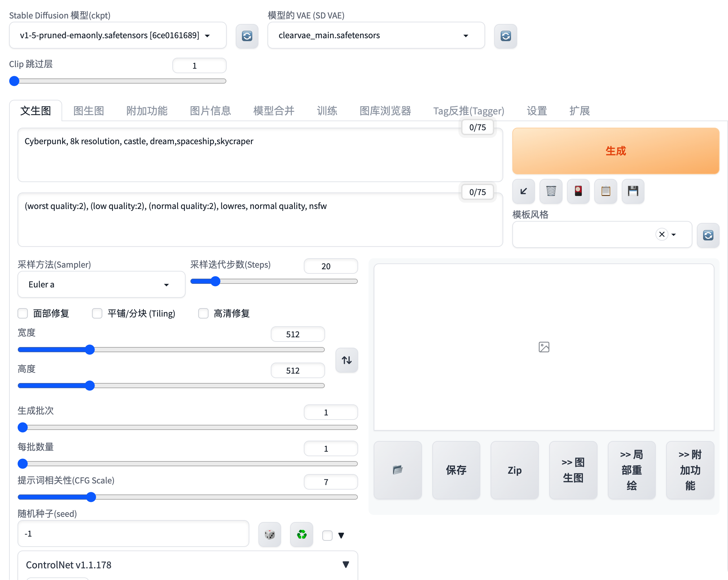Refresh the VAE model list
This screenshot has width=728, height=580.
(x=505, y=36)
